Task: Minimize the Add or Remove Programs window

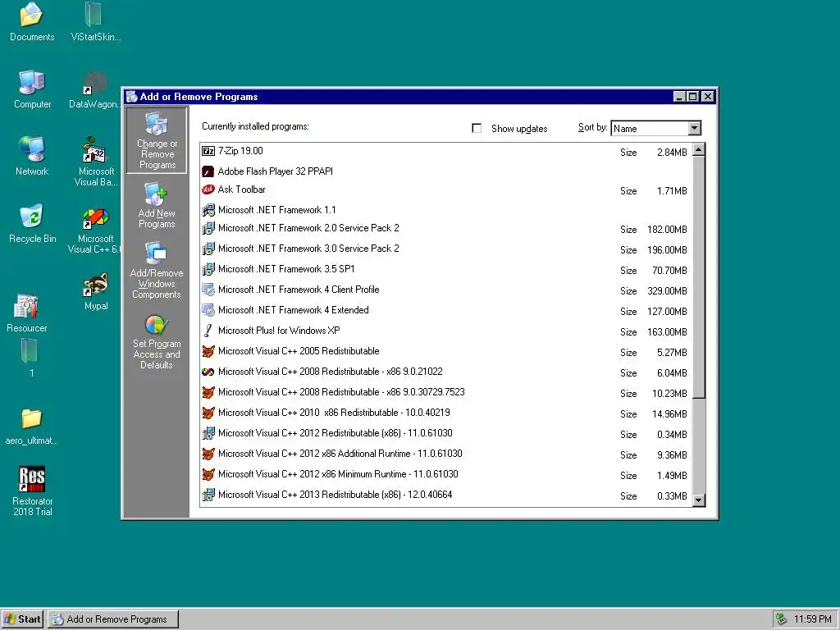Action: tap(679, 97)
